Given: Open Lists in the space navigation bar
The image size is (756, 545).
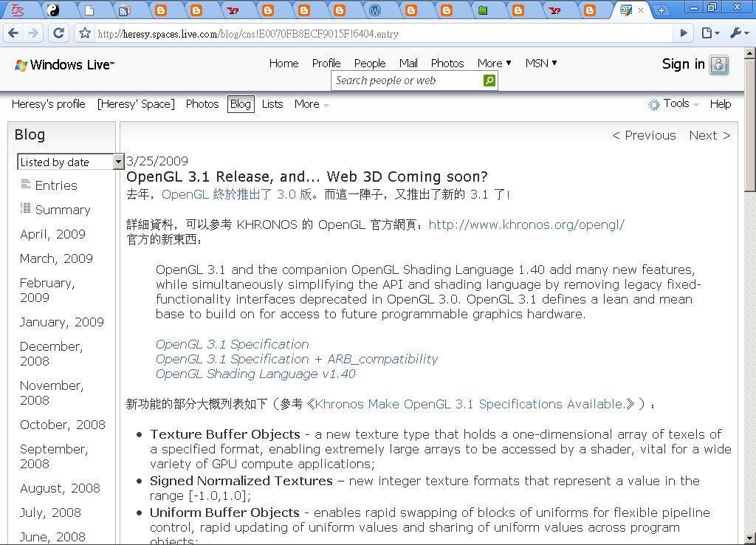Looking at the screenshot, I should (x=272, y=104).
